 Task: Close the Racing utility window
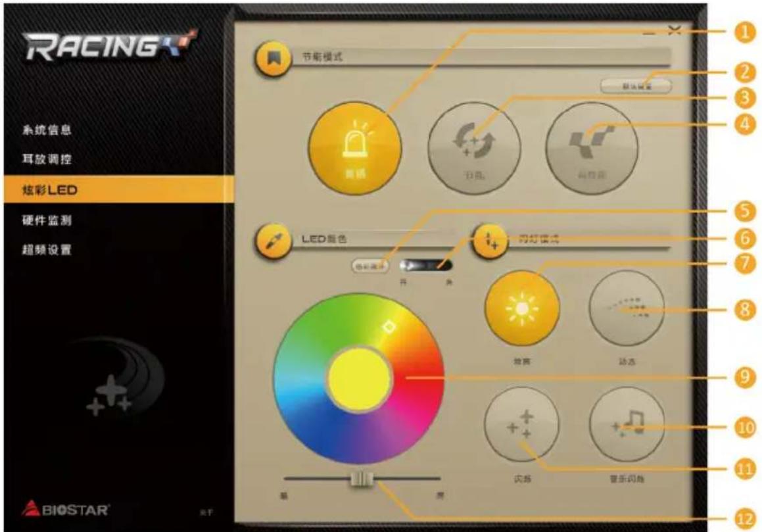click(x=674, y=31)
